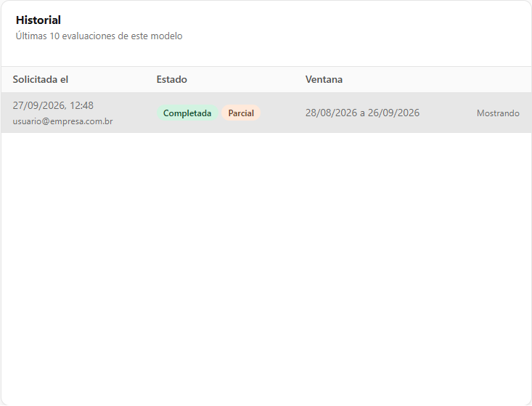
Task: Click the Parcial status badge
Action: point(241,113)
